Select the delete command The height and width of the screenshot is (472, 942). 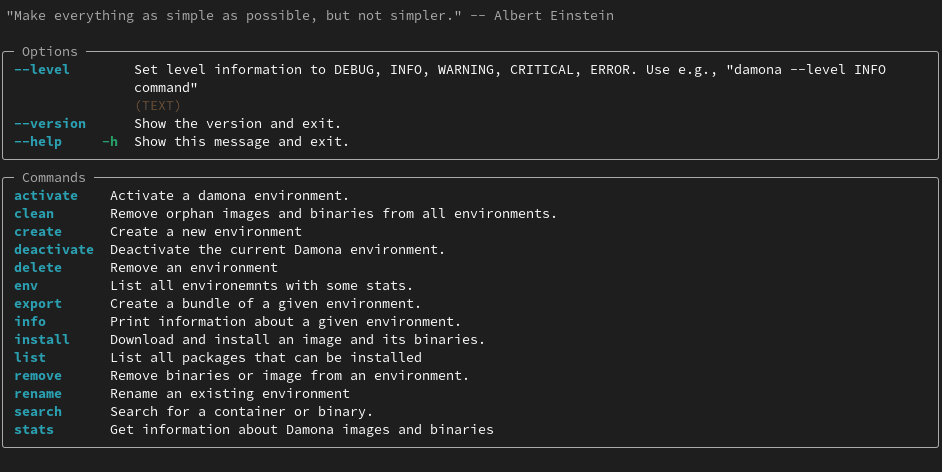point(38,268)
